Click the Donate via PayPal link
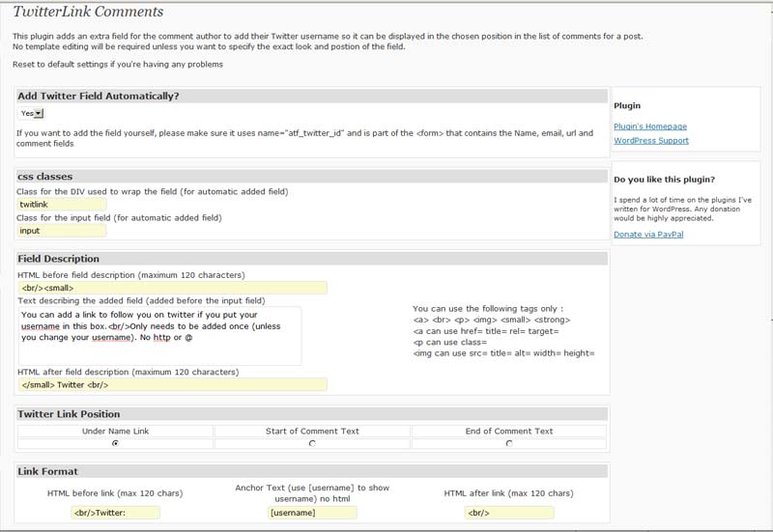This screenshot has width=773, height=532. click(x=648, y=234)
